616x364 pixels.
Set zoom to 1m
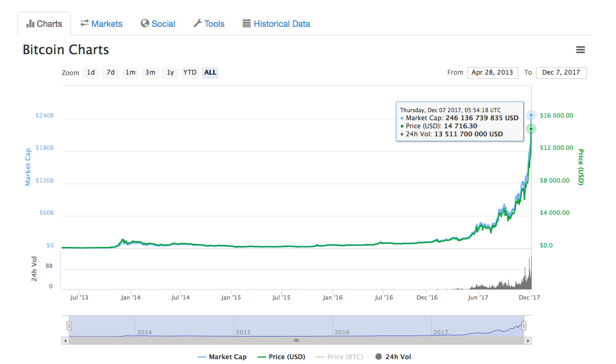point(131,72)
